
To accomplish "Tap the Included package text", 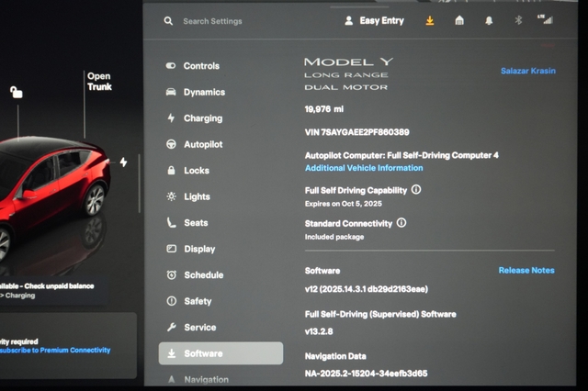I will coord(334,237).
